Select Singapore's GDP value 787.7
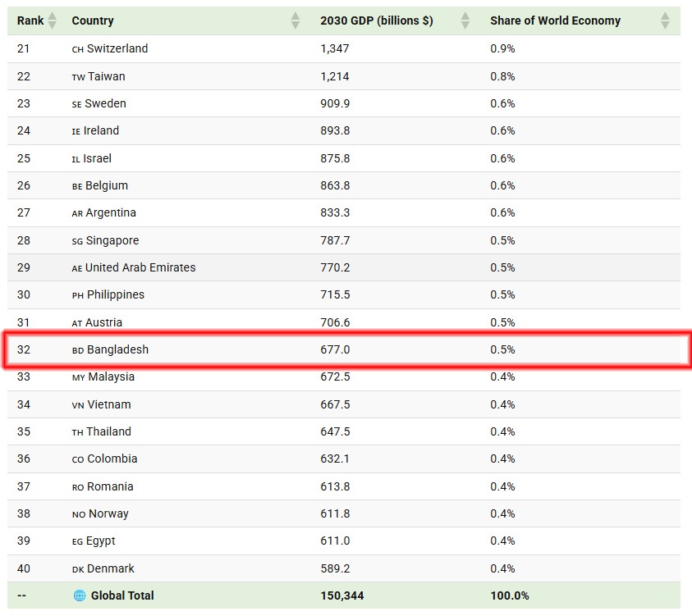 335,240
